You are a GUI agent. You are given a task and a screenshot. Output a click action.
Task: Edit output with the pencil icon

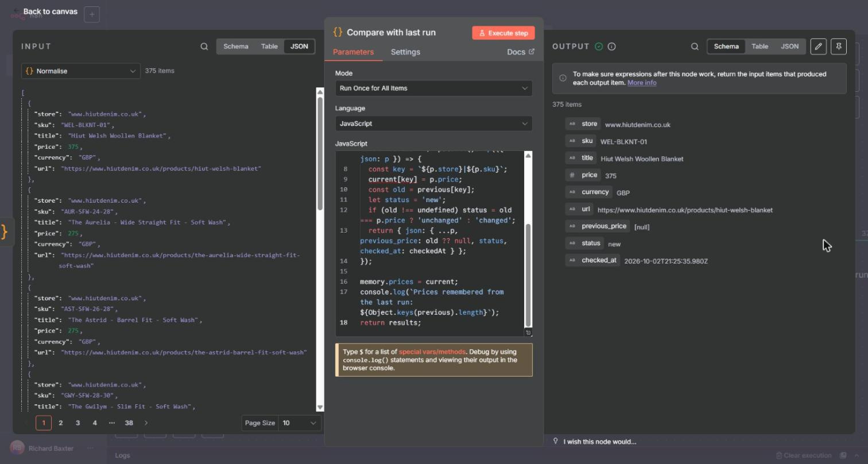(x=819, y=47)
